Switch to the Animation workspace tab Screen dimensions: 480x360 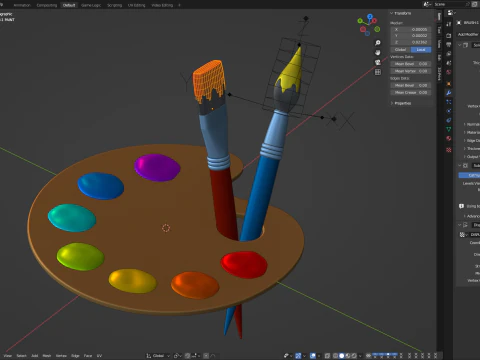tap(22, 5)
